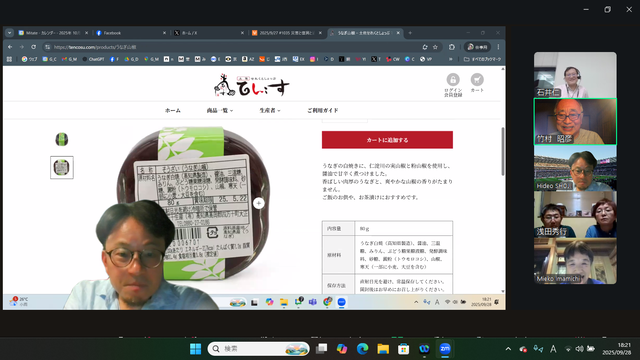This screenshot has height=360, width=640.
Task: Click the battery tray icon
Action: coord(591,349)
